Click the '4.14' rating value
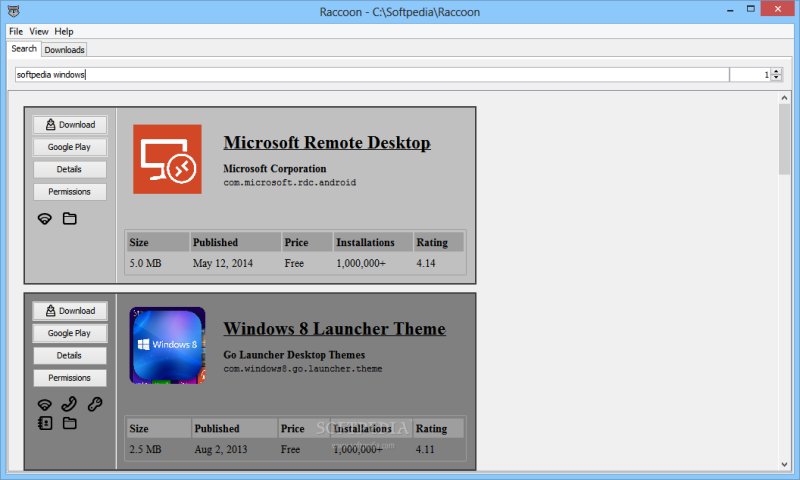Viewport: 800px width, 480px height. (x=426, y=263)
